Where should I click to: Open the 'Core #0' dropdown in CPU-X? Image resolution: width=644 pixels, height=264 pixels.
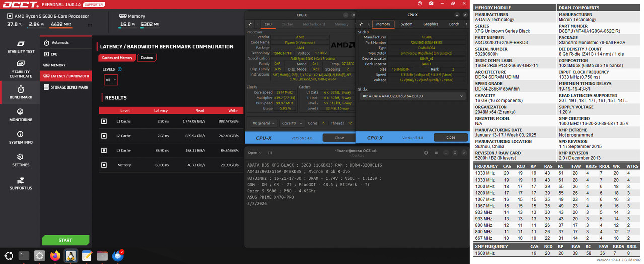pyautogui.click(x=293, y=123)
